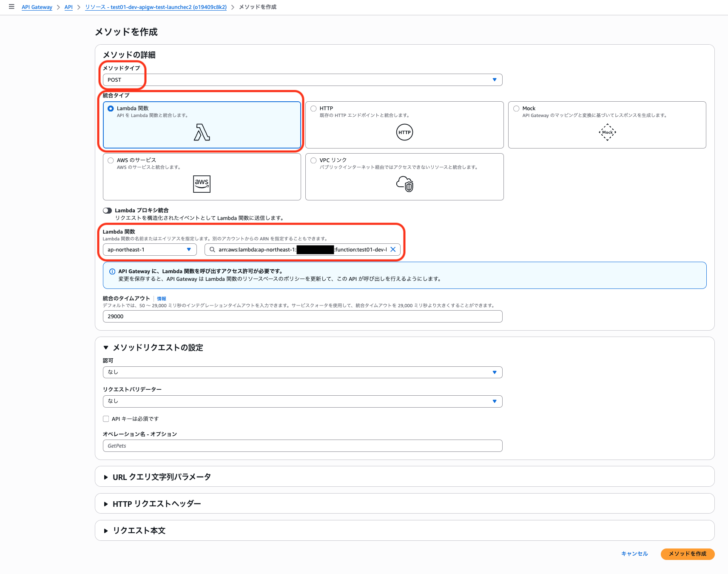Open the 認可 dropdown

coord(303,372)
